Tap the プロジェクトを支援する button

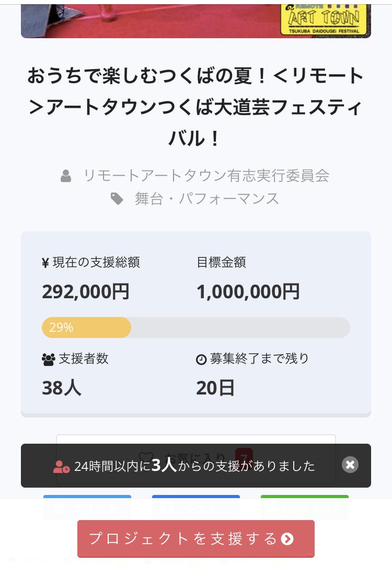click(196, 538)
